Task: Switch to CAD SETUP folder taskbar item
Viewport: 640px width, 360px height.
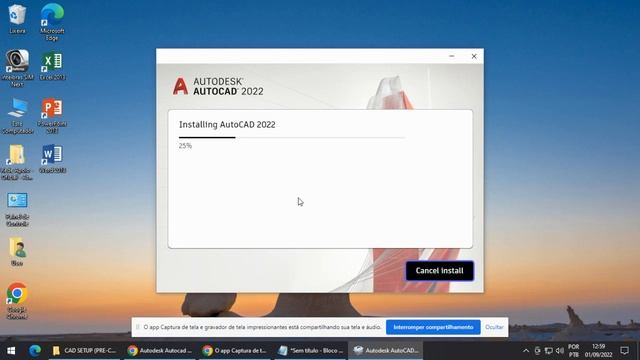Action: (84, 350)
